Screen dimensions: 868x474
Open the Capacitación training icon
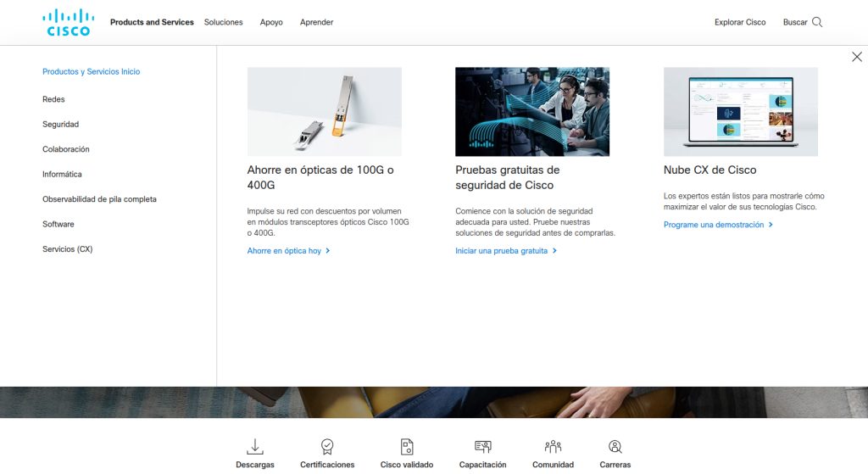click(x=482, y=446)
